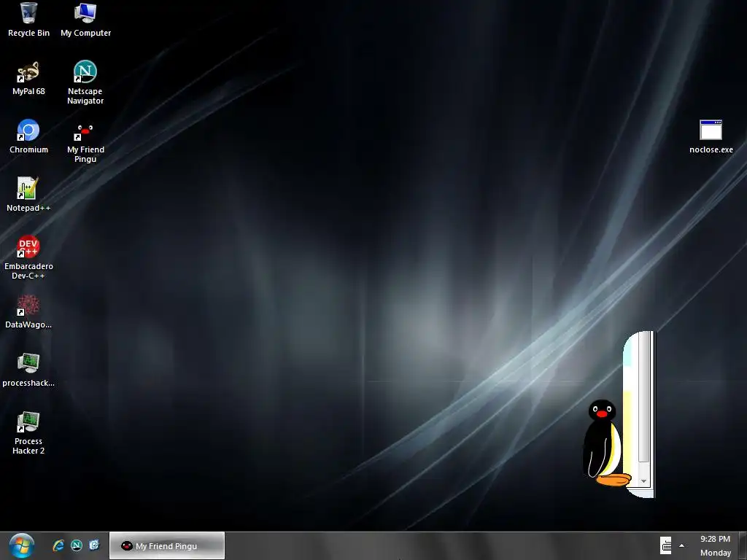Select the processhacker desktop icon
Viewport: 747px width, 560px height.
coord(28,370)
